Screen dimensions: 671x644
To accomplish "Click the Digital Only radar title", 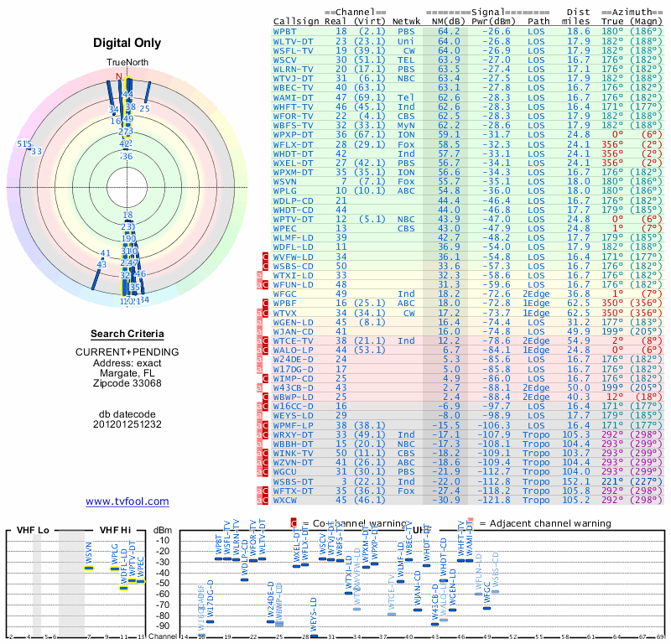I will [x=127, y=43].
